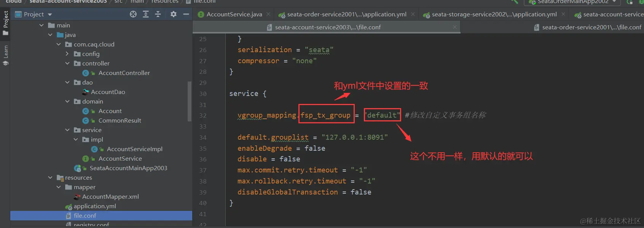Click the fsp_tx_group text in editor

click(x=325, y=115)
